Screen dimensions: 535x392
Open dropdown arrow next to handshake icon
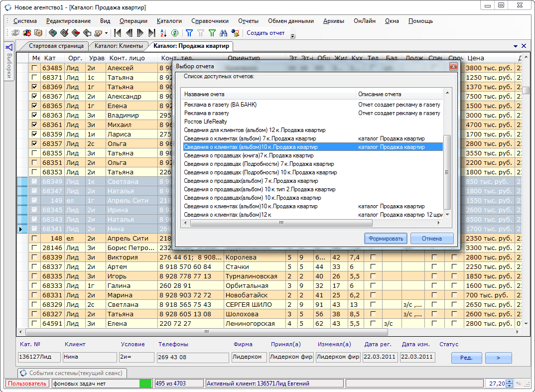106,33
